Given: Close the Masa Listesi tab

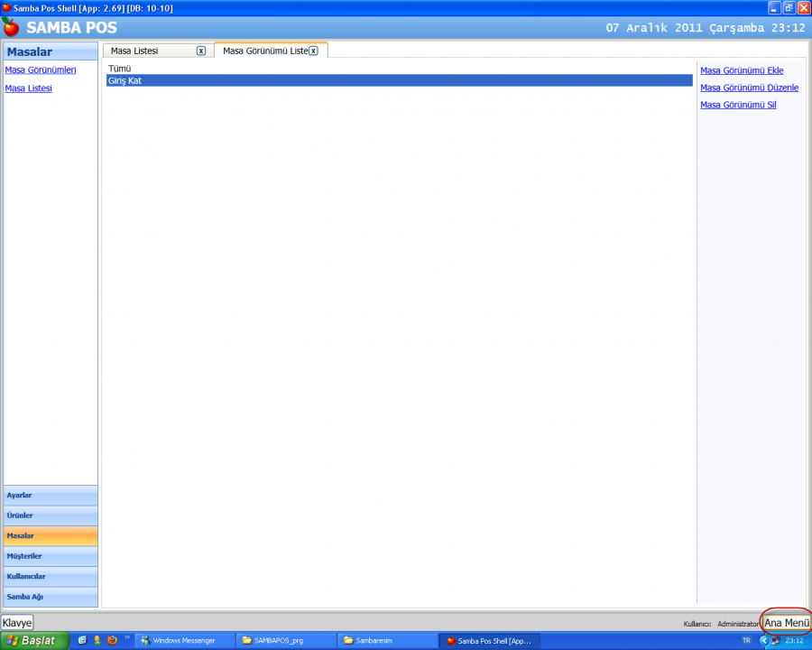Looking at the screenshot, I should (x=201, y=51).
